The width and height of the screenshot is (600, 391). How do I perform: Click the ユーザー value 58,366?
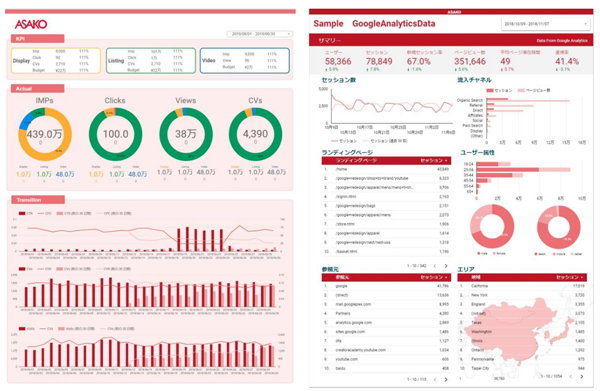pyautogui.click(x=338, y=61)
